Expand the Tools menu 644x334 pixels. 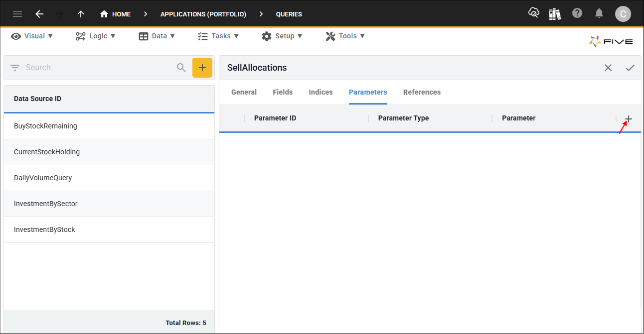(345, 36)
